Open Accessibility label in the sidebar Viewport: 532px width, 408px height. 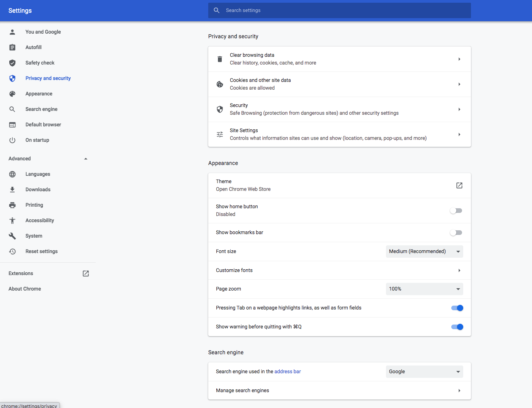40,221
